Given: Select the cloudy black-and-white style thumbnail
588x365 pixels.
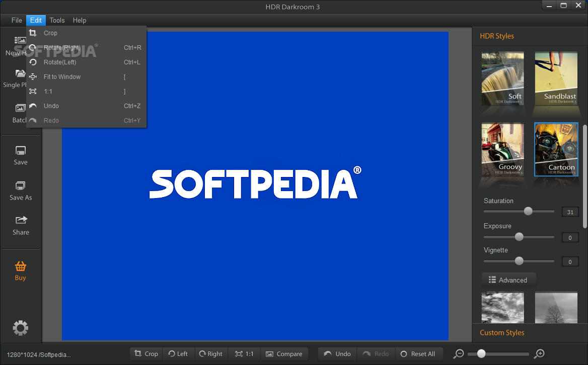Looking at the screenshot, I should click(502, 308).
